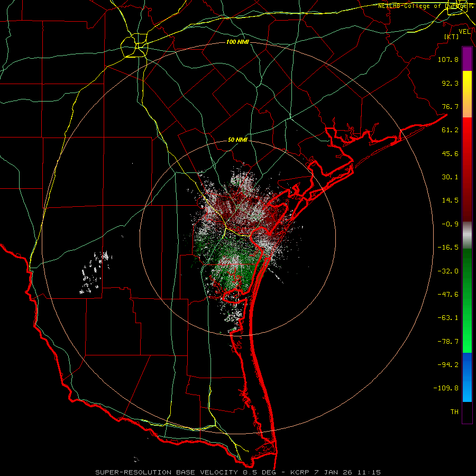Click the NEXLAB-College of DuPage credit text
Screen dimensions: 476x476
coord(425,6)
